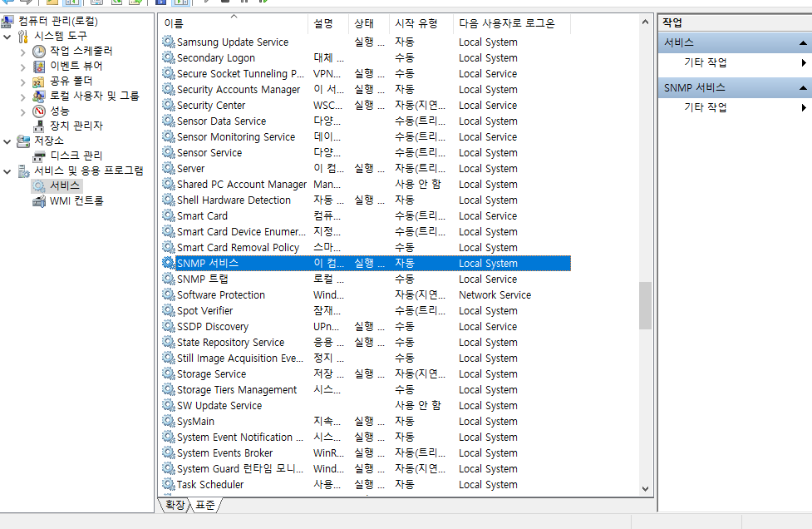Click the 로컬 사용자 및 그룹 icon
The image size is (812, 529).
(x=39, y=96)
